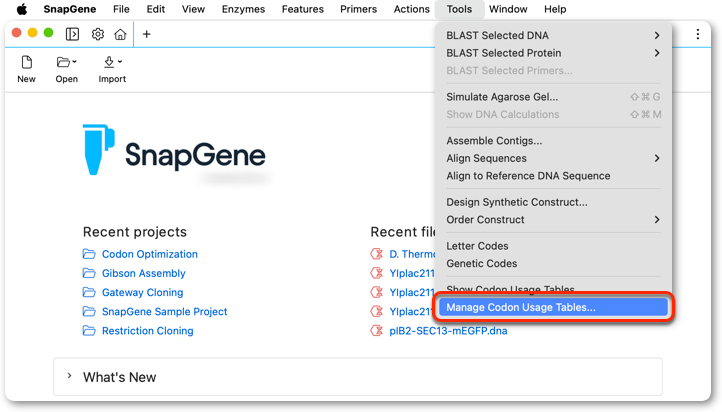Image resolution: width=722 pixels, height=412 pixels.
Task: Open the Enzymes menu
Action: pyautogui.click(x=244, y=9)
